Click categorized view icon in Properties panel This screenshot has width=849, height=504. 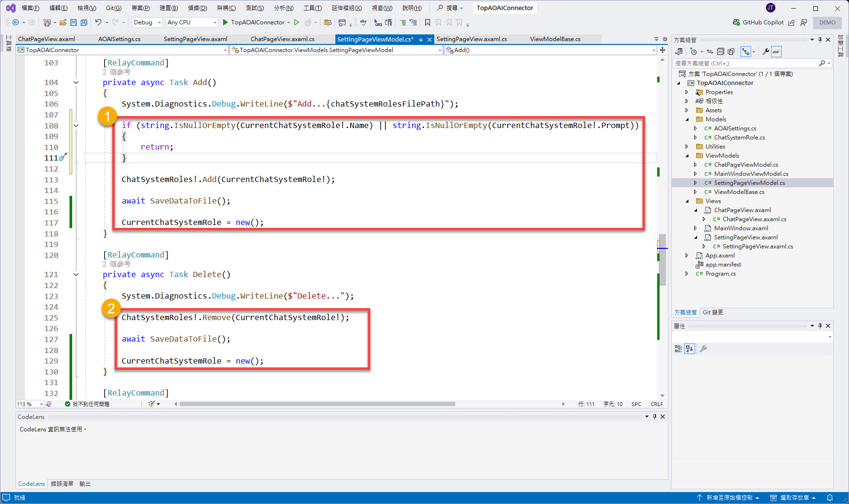[x=678, y=349]
